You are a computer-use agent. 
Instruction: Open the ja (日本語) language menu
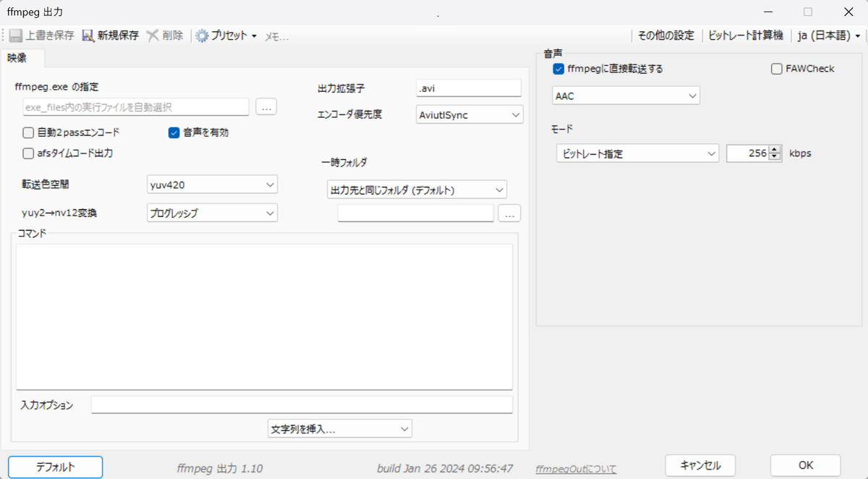pos(828,35)
